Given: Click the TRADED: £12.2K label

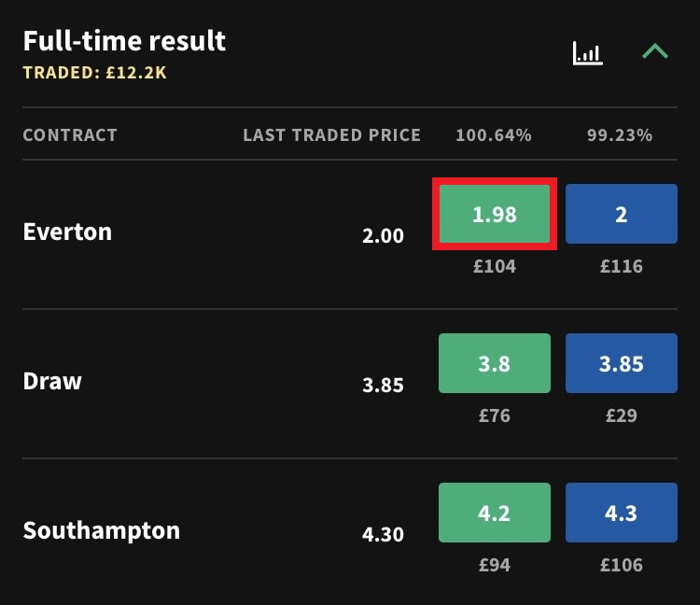Looking at the screenshot, I should click(x=94, y=73).
